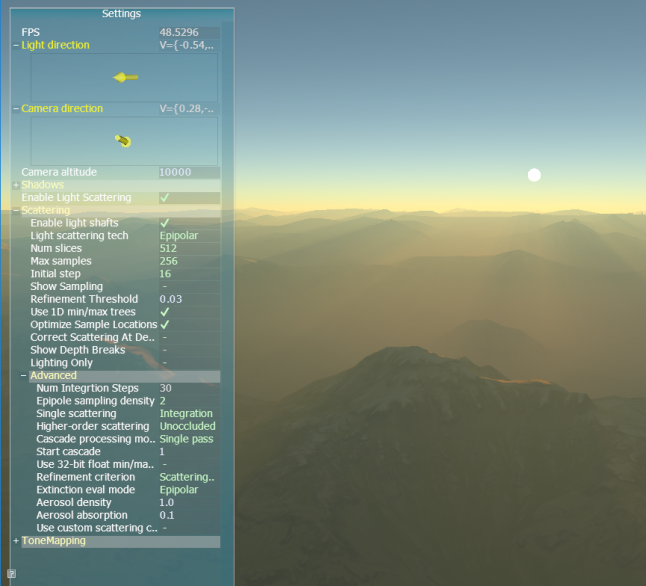
Task: Turn on the Lighting Only option
Action: [165, 363]
